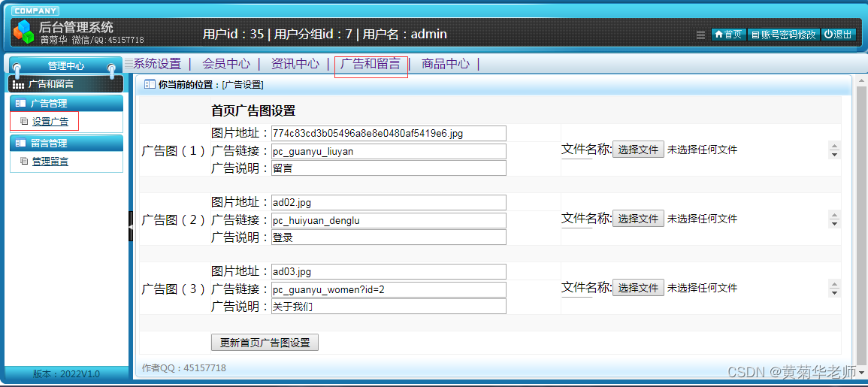
Task: Edit 广告链接 field containing pc_huiyuan_denglu
Action: tap(389, 220)
